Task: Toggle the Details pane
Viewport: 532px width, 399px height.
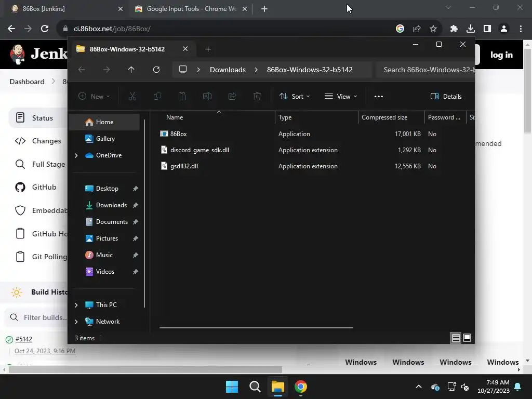Action: (x=446, y=96)
